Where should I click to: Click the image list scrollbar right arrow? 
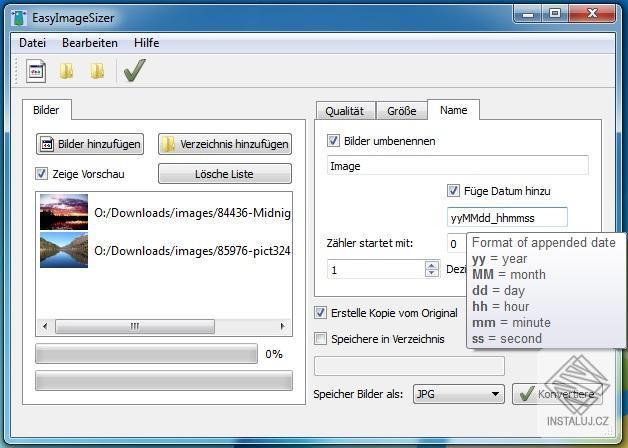(x=283, y=326)
